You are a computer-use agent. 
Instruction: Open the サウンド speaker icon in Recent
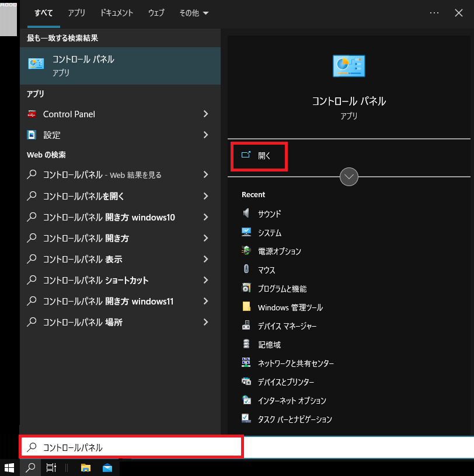click(x=246, y=213)
